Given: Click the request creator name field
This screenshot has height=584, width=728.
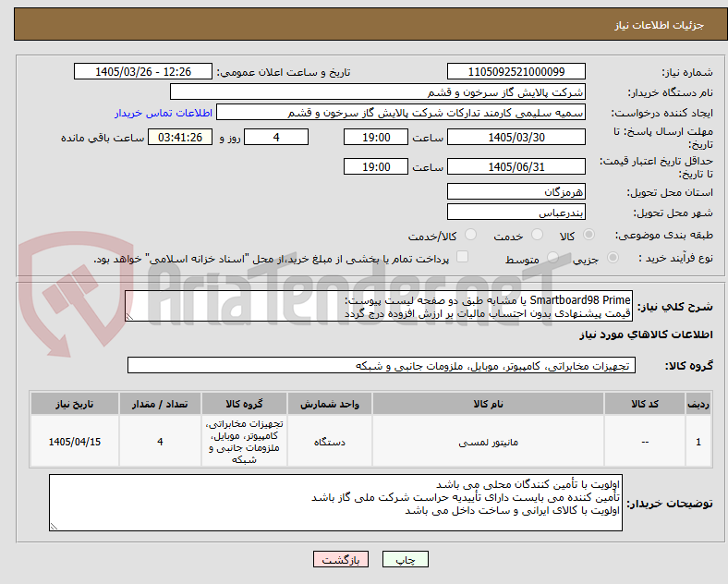Looking at the screenshot, I should click(x=401, y=113).
